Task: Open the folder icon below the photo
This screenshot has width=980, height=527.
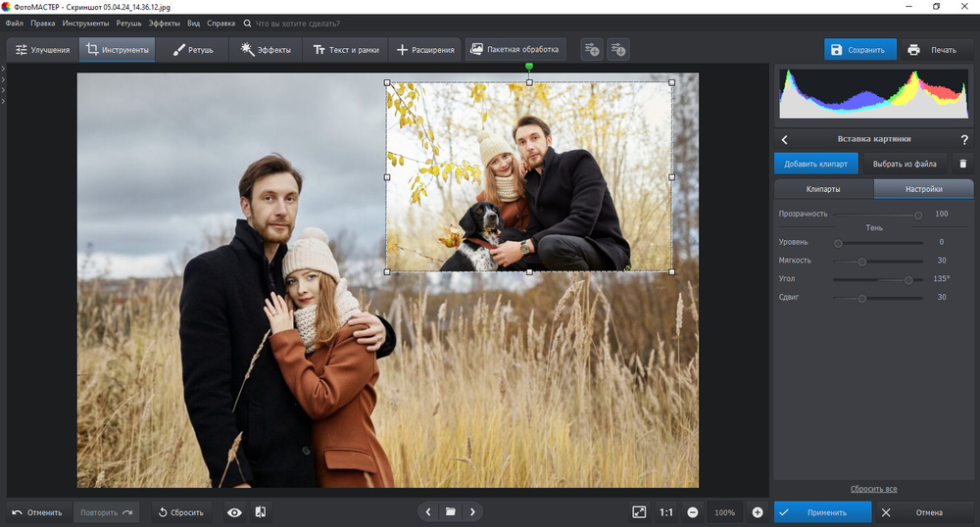Action: (450, 511)
